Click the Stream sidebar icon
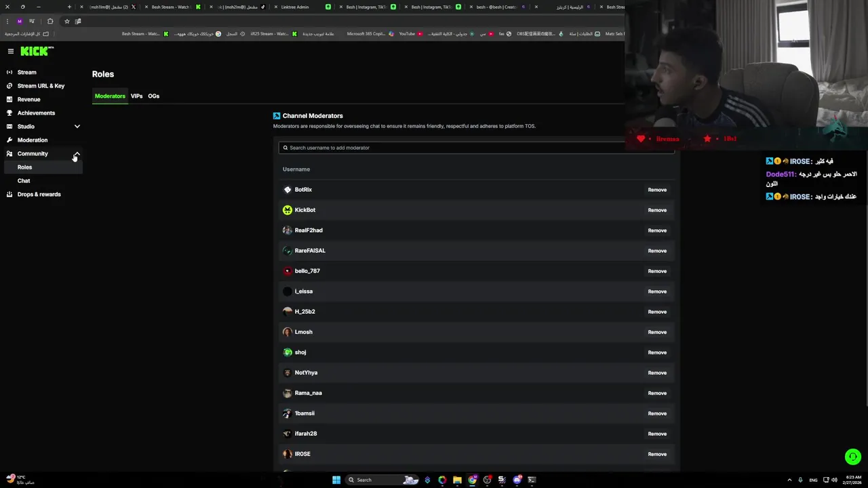Screen dimensions: 868x488 click(x=9, y=73)
